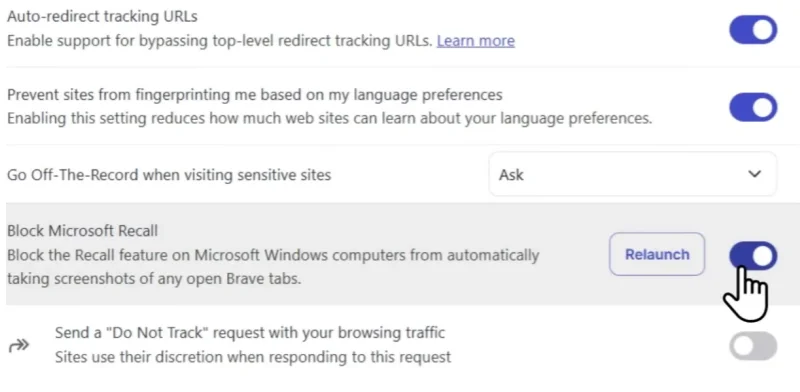Image resolution: width=800 pixels, height=392 pixels.
Task: Click the chevron arrow in the Ask combo box
Action: point(754,174)
